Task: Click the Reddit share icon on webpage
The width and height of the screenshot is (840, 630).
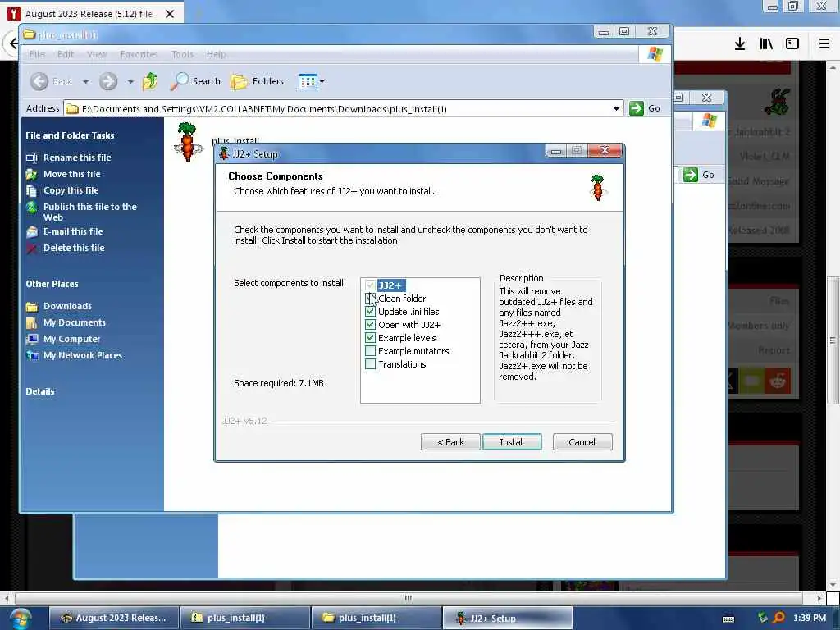Action: click(x=778, y=381)
